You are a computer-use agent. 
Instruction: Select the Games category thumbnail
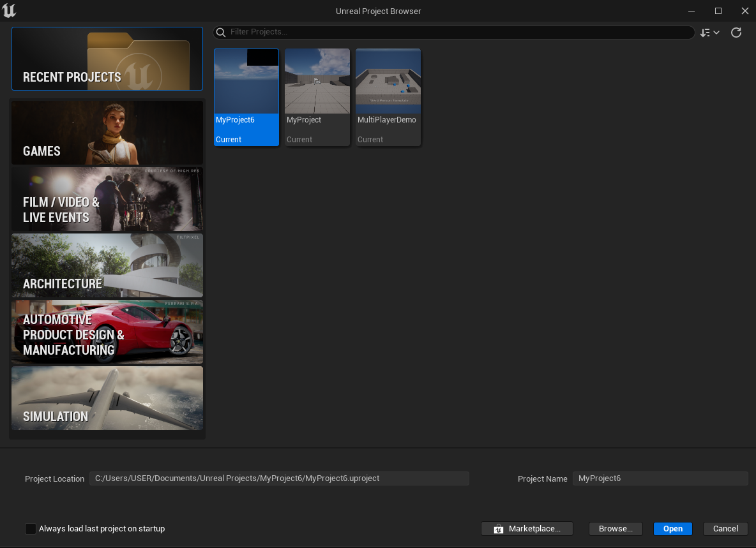point(107,132)
